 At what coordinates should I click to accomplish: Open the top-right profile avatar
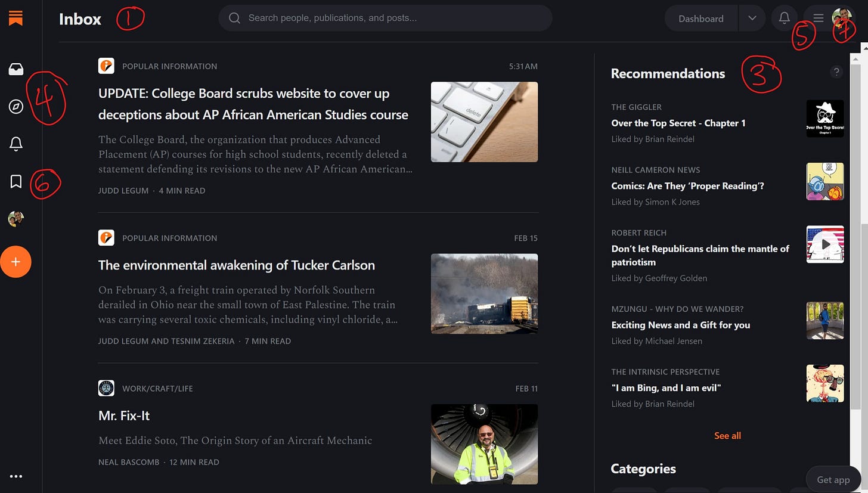click(842, 18)
